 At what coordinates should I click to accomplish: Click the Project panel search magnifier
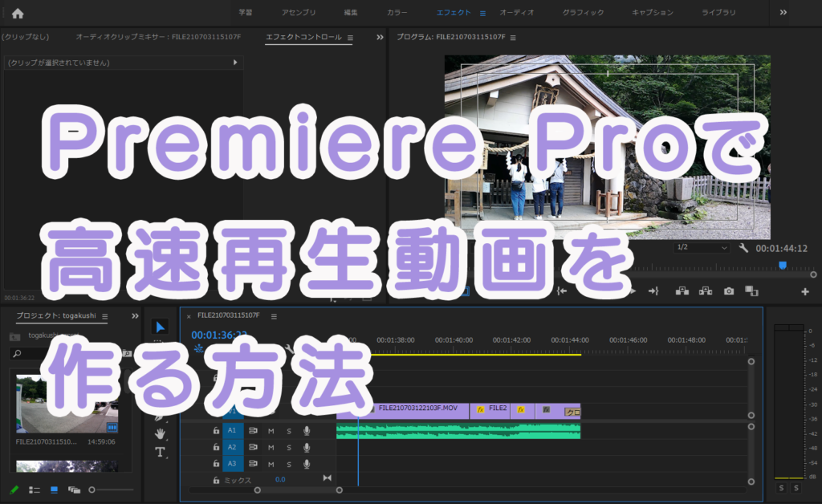pyautogui.click(x=18, y=354)
